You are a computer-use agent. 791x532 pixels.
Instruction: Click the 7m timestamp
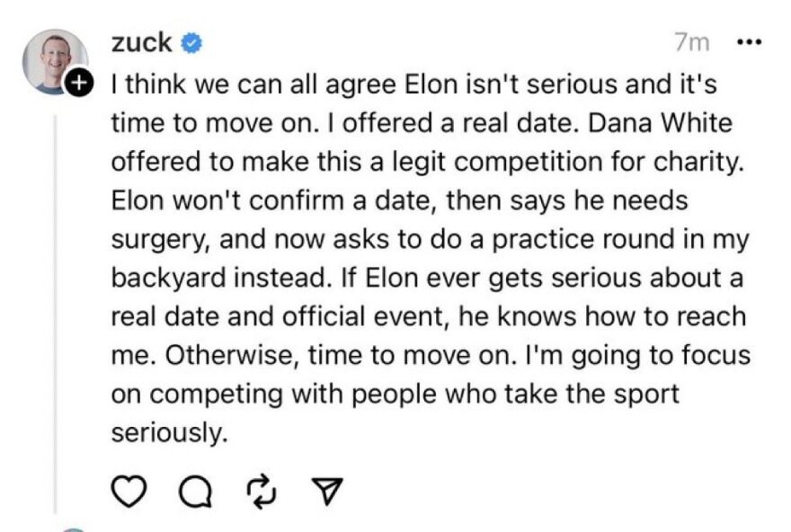pyautogui.click(x=690, y=42)
